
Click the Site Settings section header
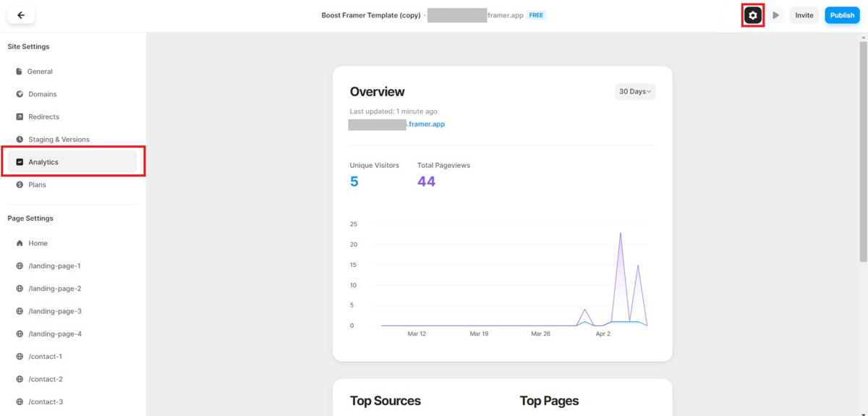click(28, 47)
